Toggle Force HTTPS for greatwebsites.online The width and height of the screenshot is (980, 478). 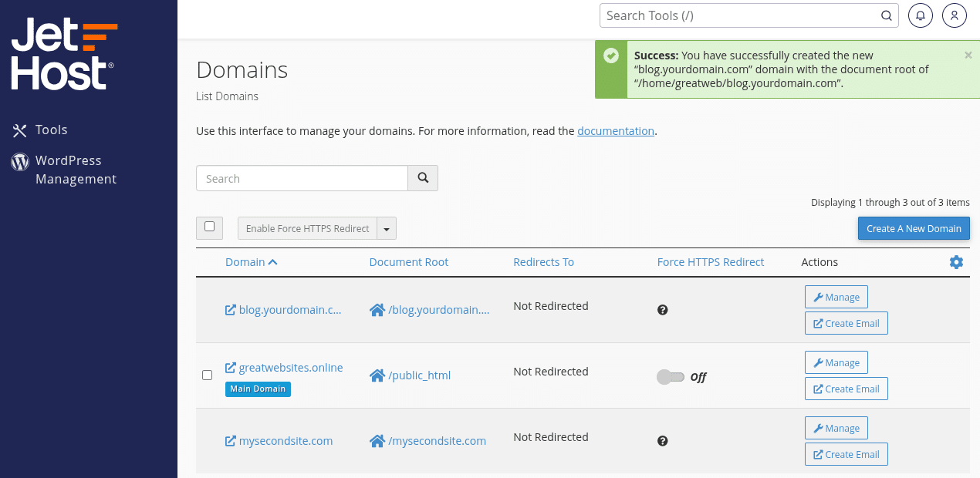tap(671, 377)
